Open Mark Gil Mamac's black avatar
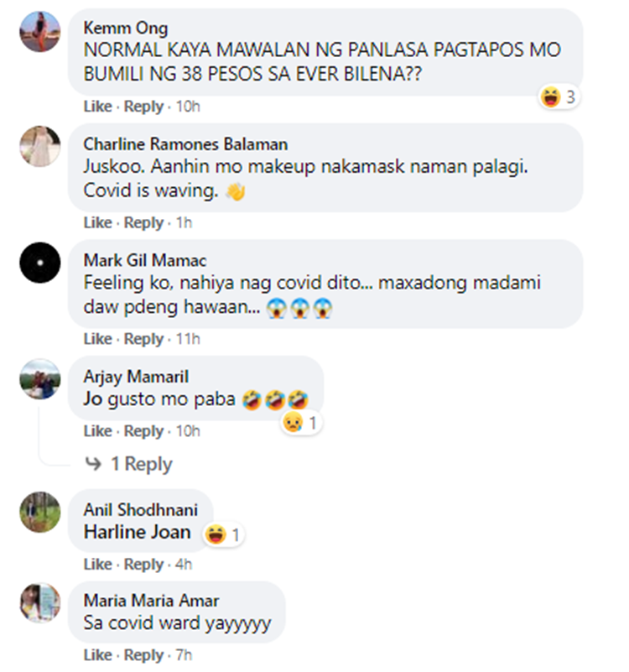Image resolution: width=629 pixels, height=672 pixels. [40, 263]
